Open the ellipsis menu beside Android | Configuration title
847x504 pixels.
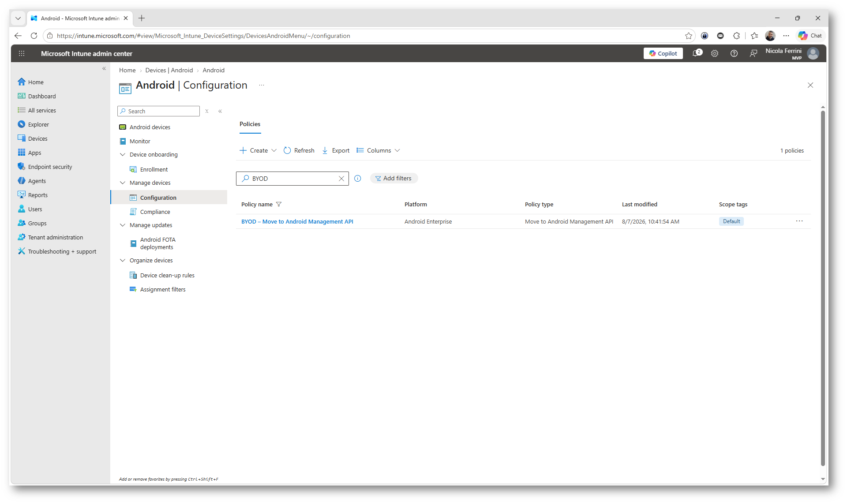262,85
